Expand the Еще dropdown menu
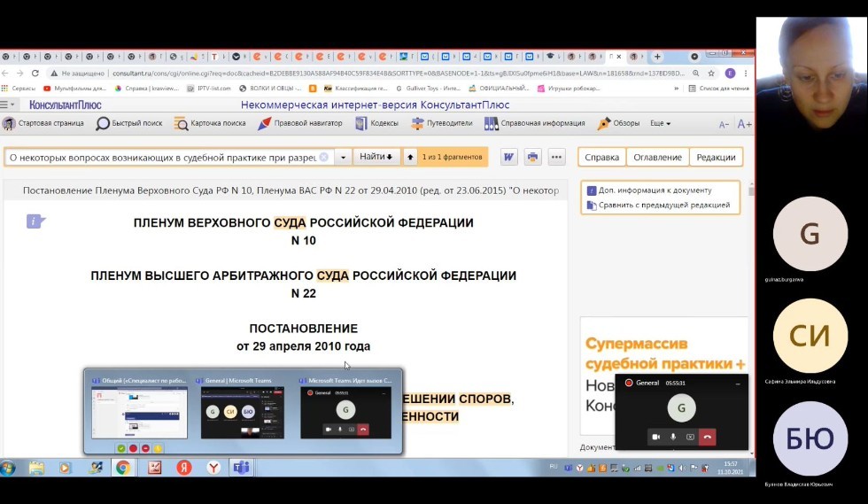This screenshot has height=504, width=868. 661,124
